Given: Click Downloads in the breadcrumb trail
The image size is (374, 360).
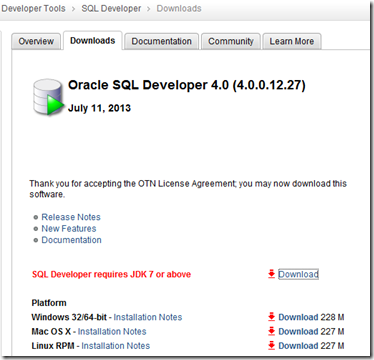Looking at the screenshot, I should (179, 9).
